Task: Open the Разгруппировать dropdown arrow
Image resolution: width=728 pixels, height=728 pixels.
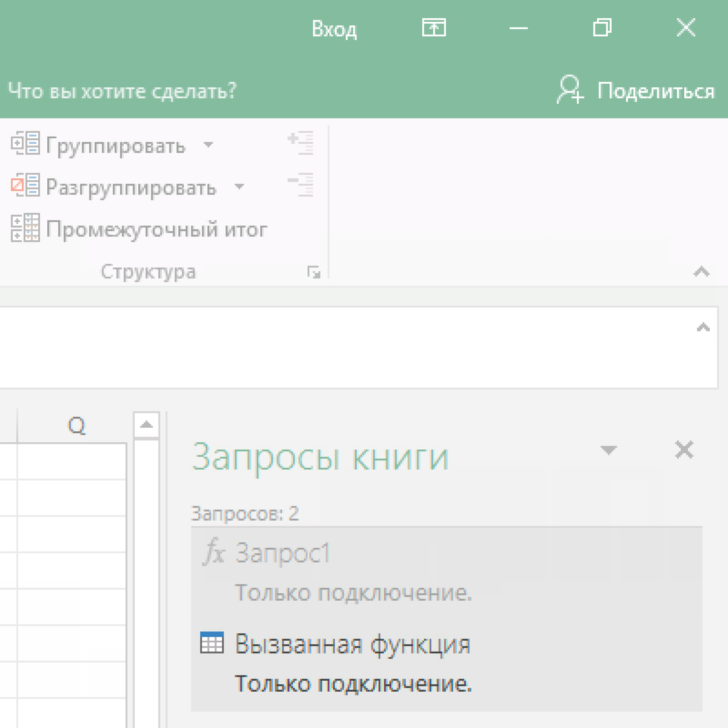Action: (x=239, y=187)
